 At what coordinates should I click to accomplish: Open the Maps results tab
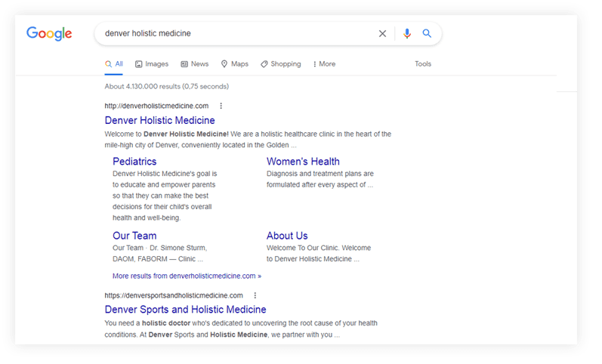235,64
